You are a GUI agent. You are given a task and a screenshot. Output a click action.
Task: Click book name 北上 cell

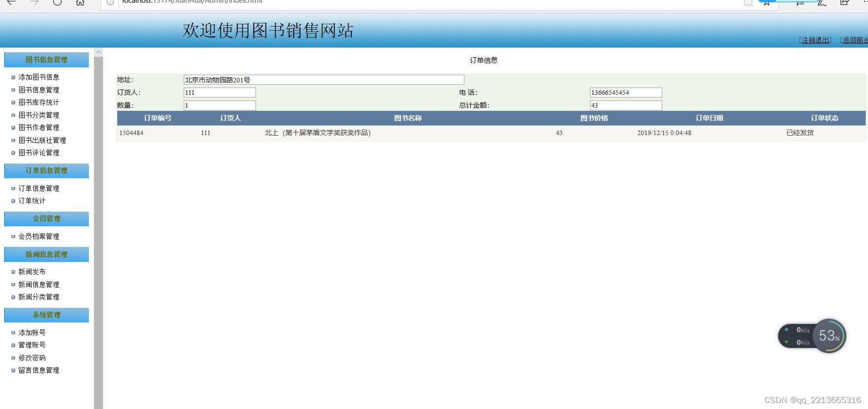click(318, 133)
